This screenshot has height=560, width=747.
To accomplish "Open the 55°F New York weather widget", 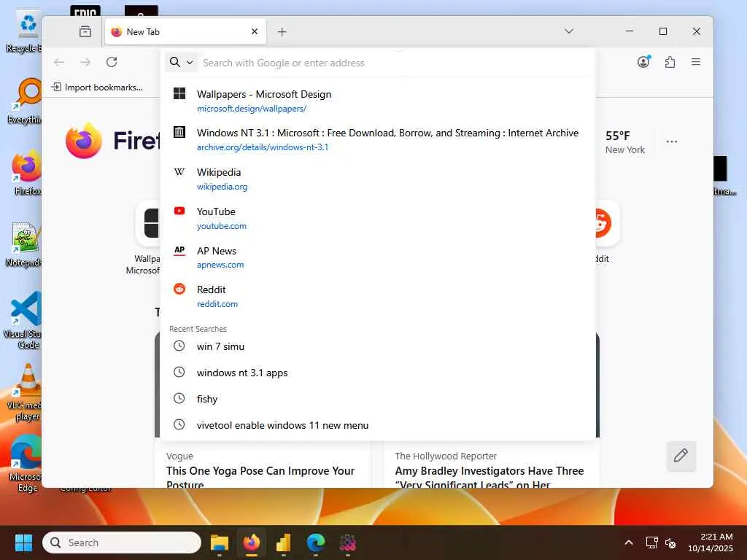I will point(624,142).
